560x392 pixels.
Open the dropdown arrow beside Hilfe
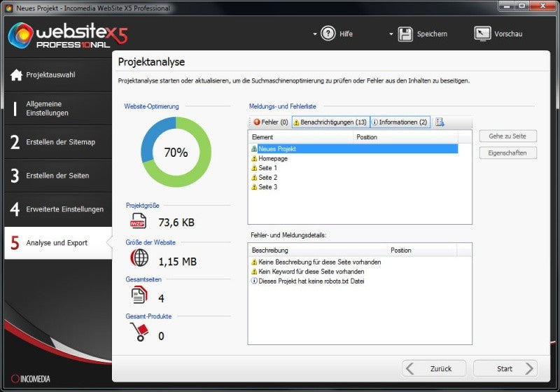(314, 34)
